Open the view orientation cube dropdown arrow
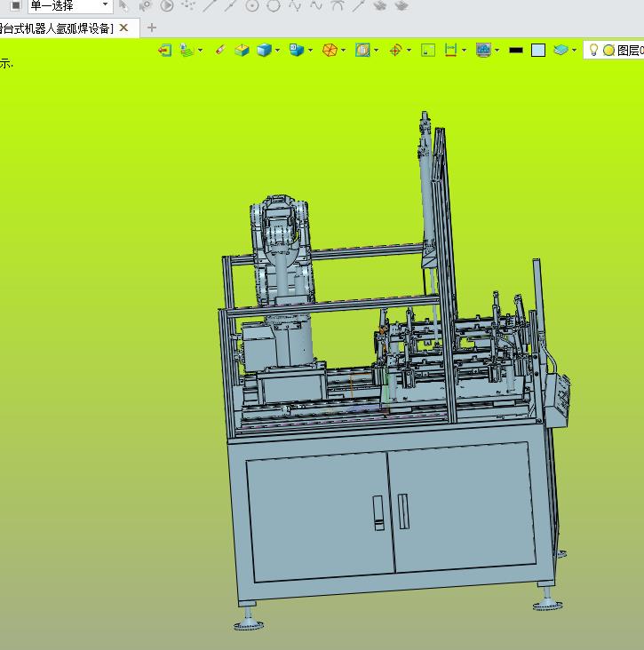Image resolution: width=644 pixels, height=650 pixels. pos(310,51)
